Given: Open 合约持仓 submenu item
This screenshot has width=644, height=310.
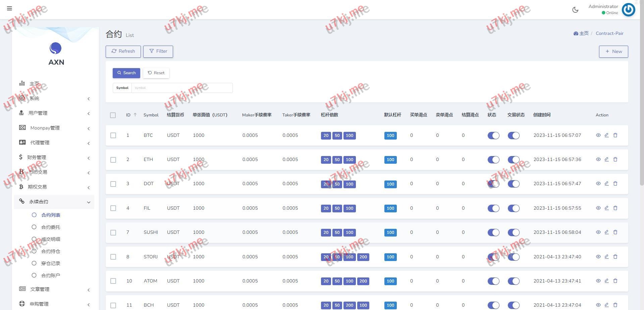Looking at the screenshot, I should click(51, 251).
